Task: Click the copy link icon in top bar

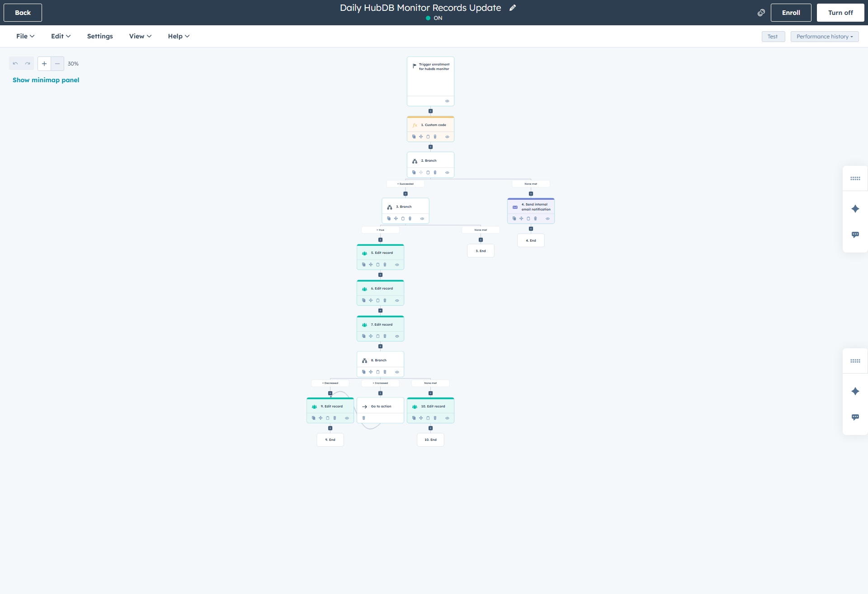Action: [x=761, y=13]
